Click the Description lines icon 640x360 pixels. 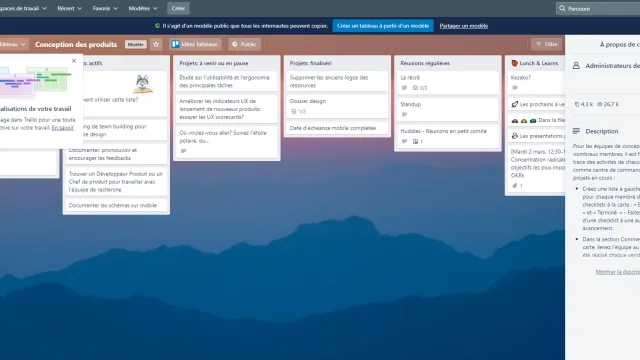[x=576, y=131]
